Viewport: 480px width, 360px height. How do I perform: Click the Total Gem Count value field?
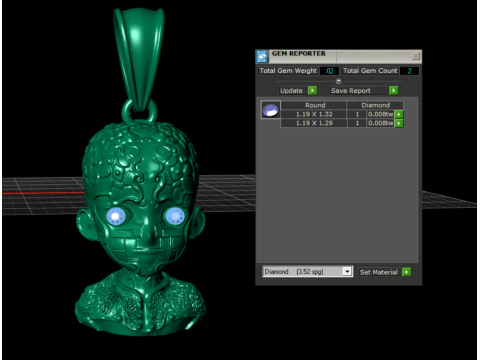[x=409, y=71]
